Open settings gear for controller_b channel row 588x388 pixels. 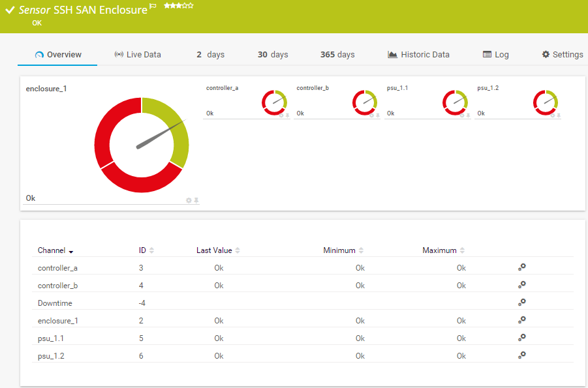(x=521, y=285)
